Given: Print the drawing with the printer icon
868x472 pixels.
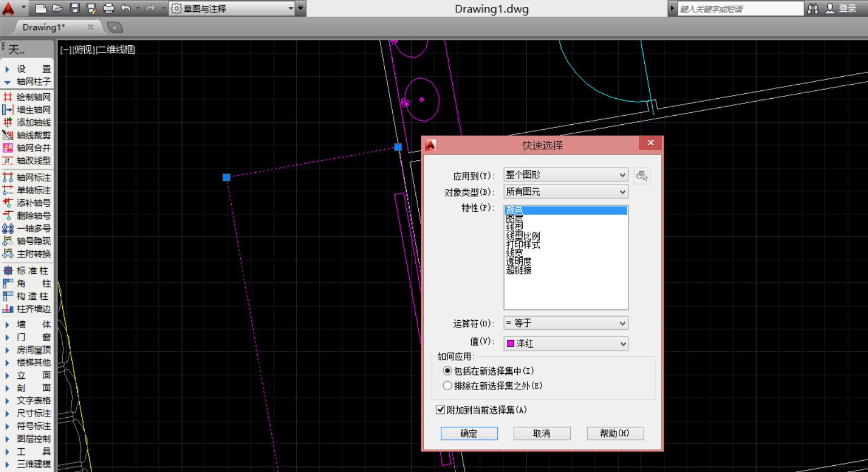Looking at the screenshot, I should pos(109,8).
